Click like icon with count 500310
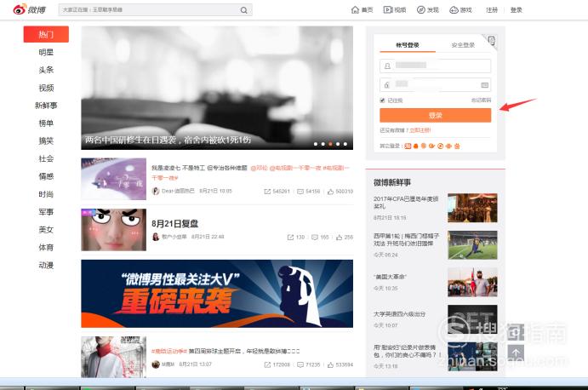The width and height of the screenshot is (588, 390). [x=330, y=192]
